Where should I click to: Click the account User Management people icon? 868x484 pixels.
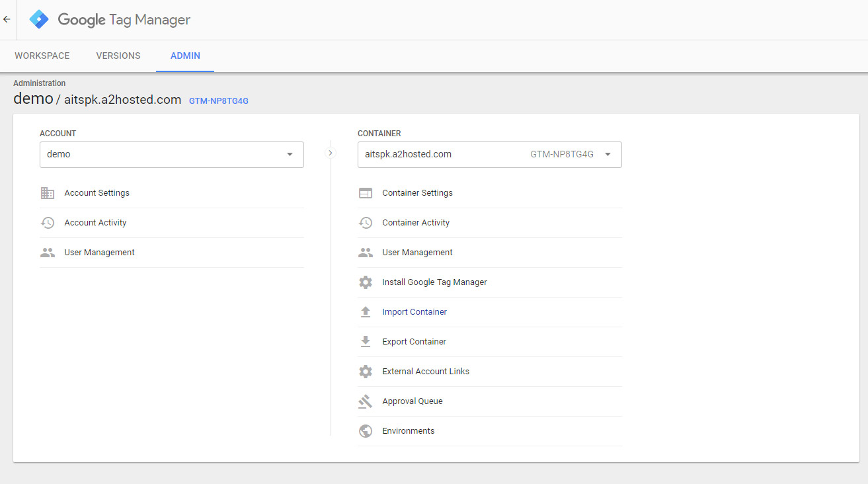[x=48, y=253]
